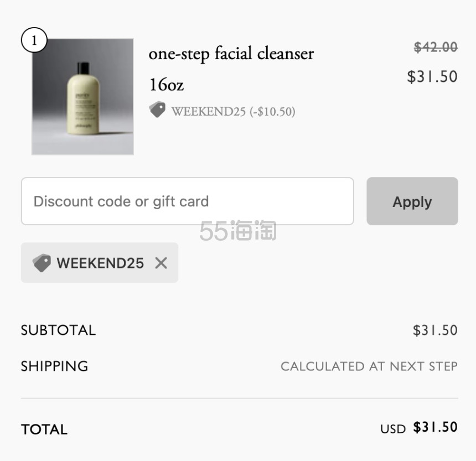Image resolution: width=476 pixels, height=461 pixels.
Task: Click the cleanser bottle product thumbnail
Action: [x=82, y=96]
